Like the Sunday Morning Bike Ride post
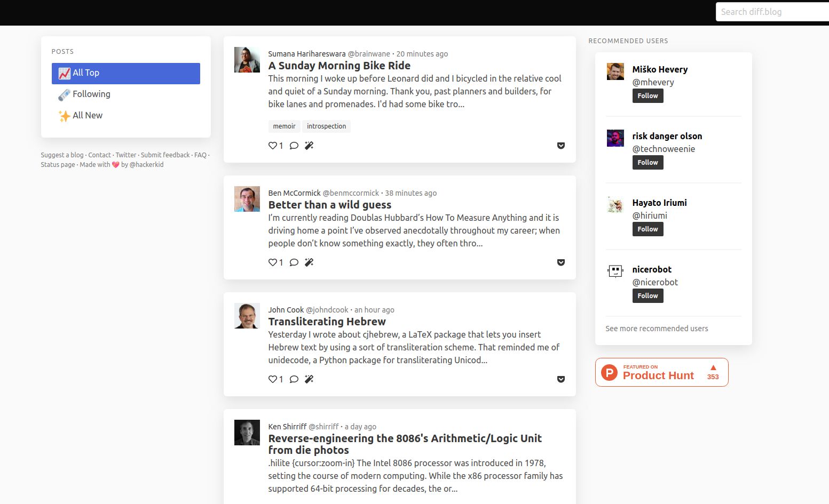The height and width of the screenshot is (504, 829). 272,145
